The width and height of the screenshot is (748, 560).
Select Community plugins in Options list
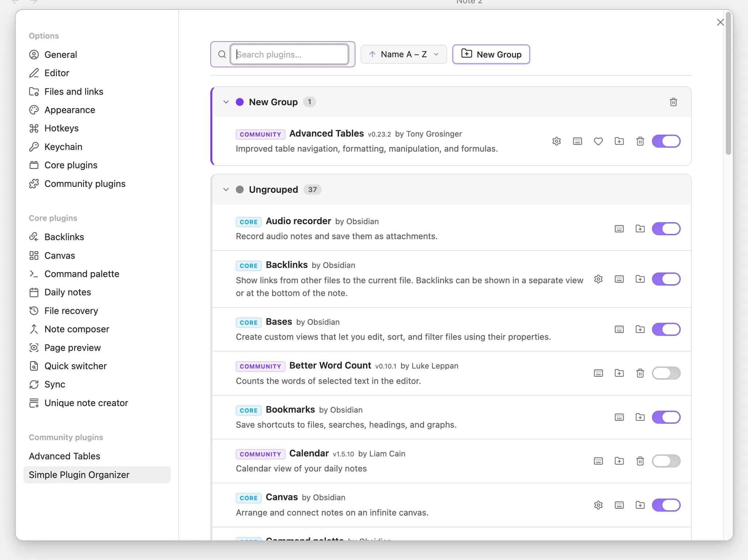pos(97,184)
